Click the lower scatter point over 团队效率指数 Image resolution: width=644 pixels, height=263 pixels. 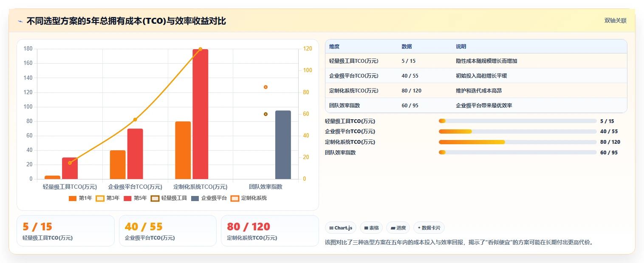(266, 114)
